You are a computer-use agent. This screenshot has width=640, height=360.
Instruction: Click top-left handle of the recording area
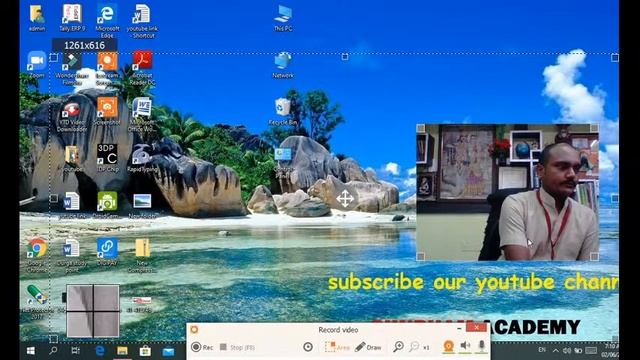(53, 58)
